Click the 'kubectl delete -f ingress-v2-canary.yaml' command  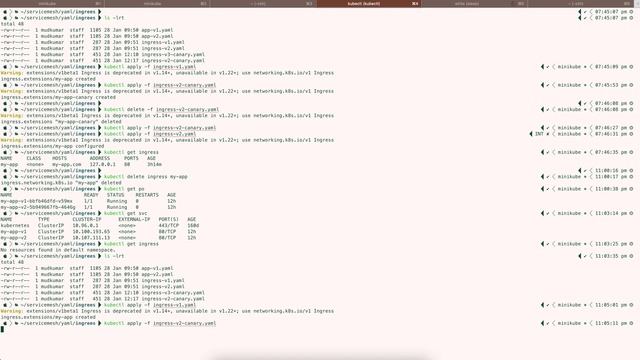click(x=161, y=109)
